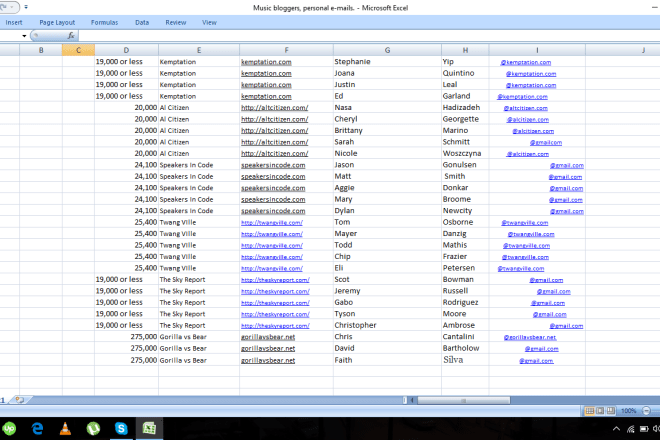
Task: Open twangville.com link in Tom row
Action: tap(271, 222)
